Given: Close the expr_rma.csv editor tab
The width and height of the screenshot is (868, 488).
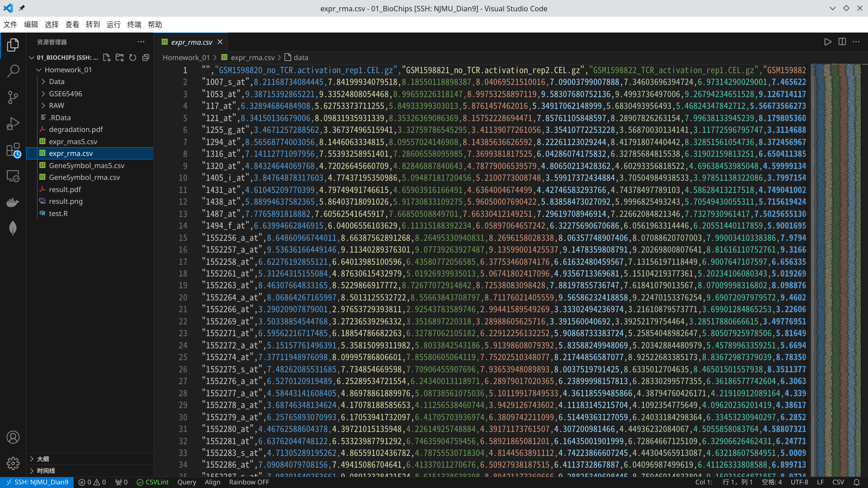Looking at the screenshot, I should pos(220,42).
